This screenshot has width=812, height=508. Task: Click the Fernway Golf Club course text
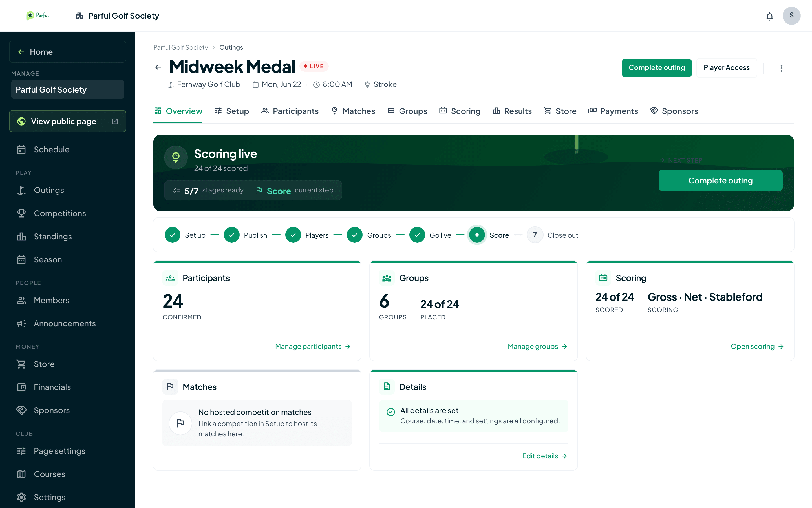coord(208,84)
